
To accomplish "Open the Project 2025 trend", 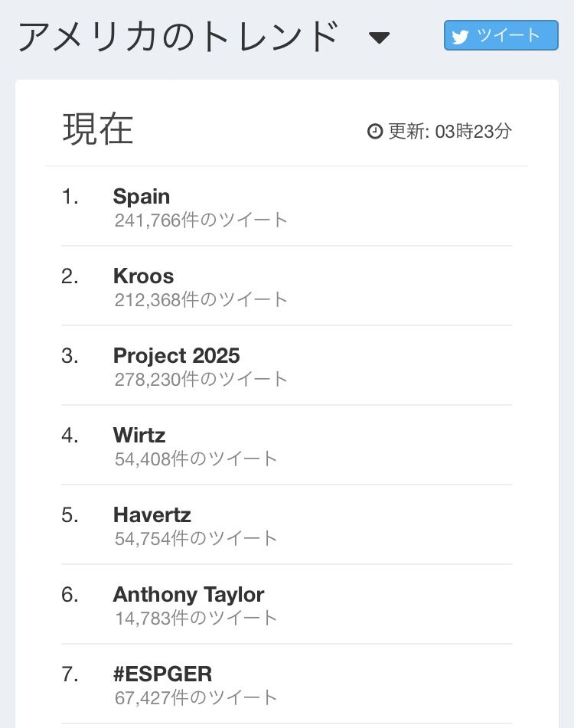I will [x=176, y=355].
